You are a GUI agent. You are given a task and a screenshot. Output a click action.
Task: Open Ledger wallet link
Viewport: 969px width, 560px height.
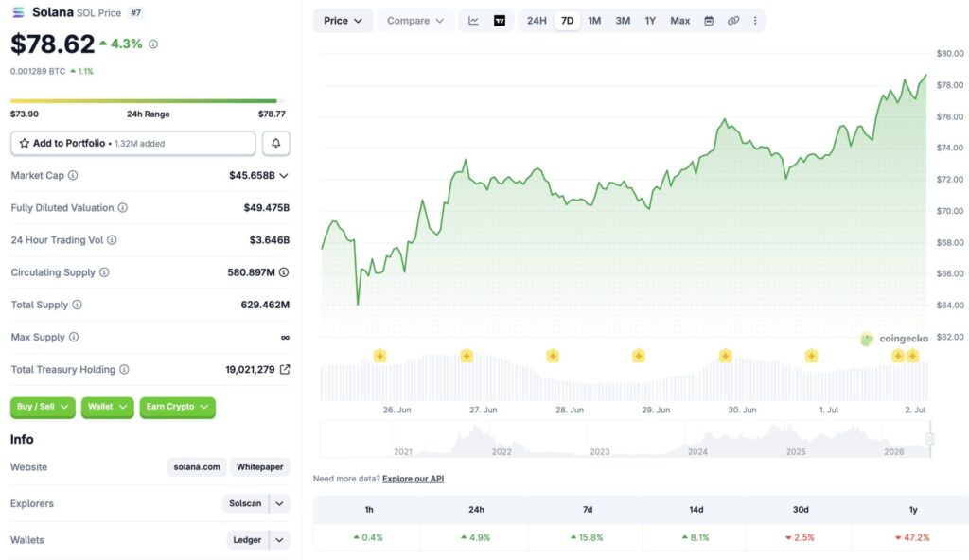pos(247,539)
